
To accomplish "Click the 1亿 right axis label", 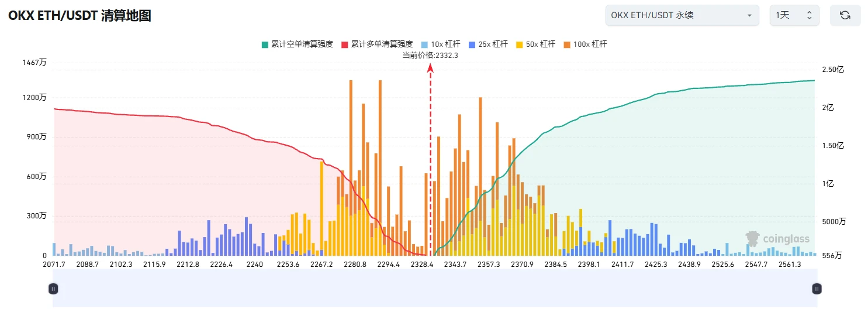I will click(828, 184).
